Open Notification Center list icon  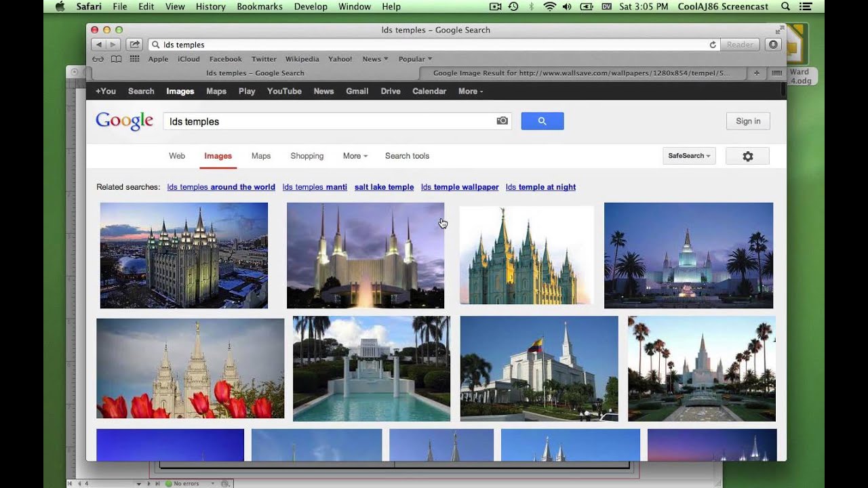click(806, 6)
